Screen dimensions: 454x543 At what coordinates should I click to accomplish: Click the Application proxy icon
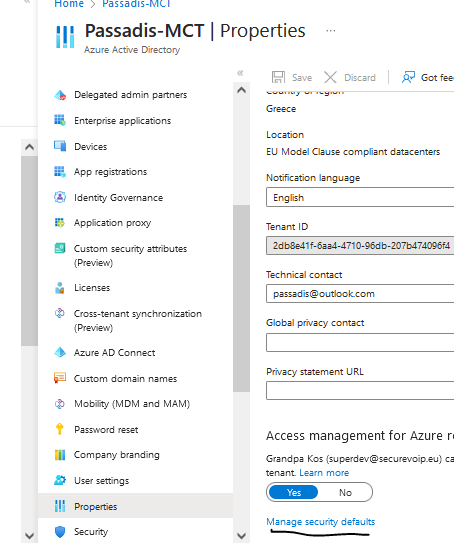point(60,223)
